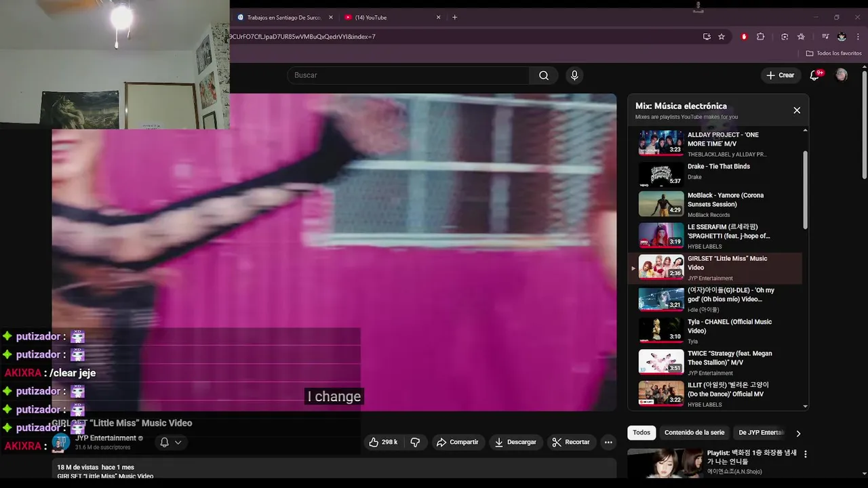Close the (14) YouTube tab
This screenshot has height=488, width=868.
coord(438,18)
